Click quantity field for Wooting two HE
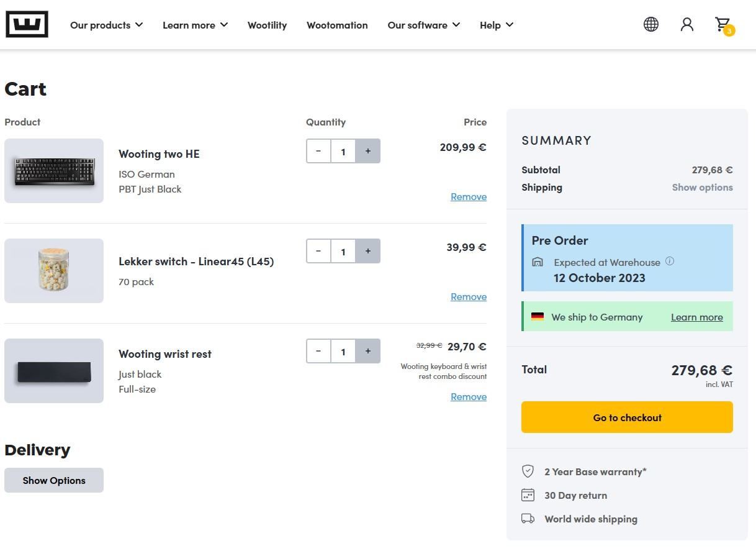Image resolution: width=756 pixels, height=551 pixels. point(343,151)
